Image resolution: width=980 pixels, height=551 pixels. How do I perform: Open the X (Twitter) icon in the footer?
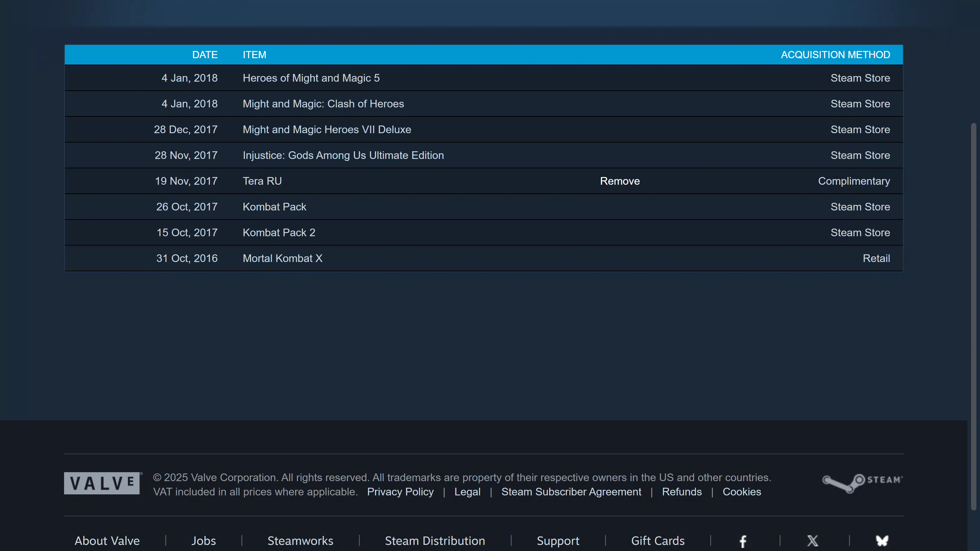pos(813,541)
